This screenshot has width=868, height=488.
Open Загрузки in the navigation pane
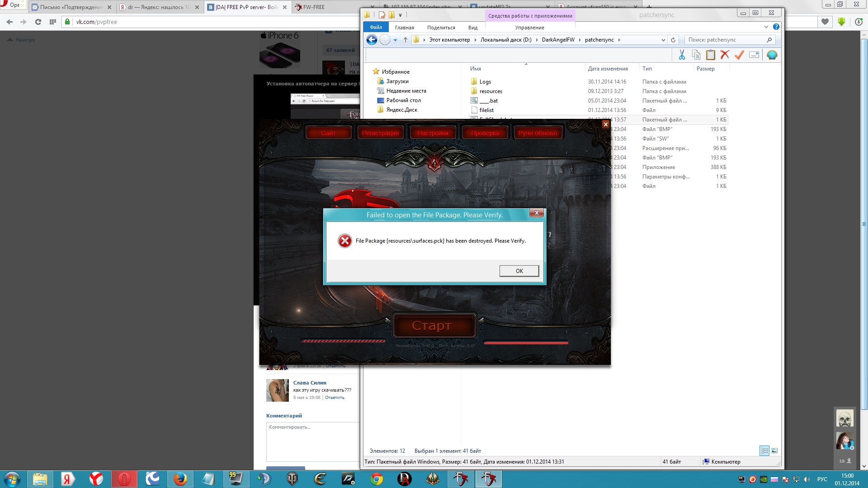point(397,81)
